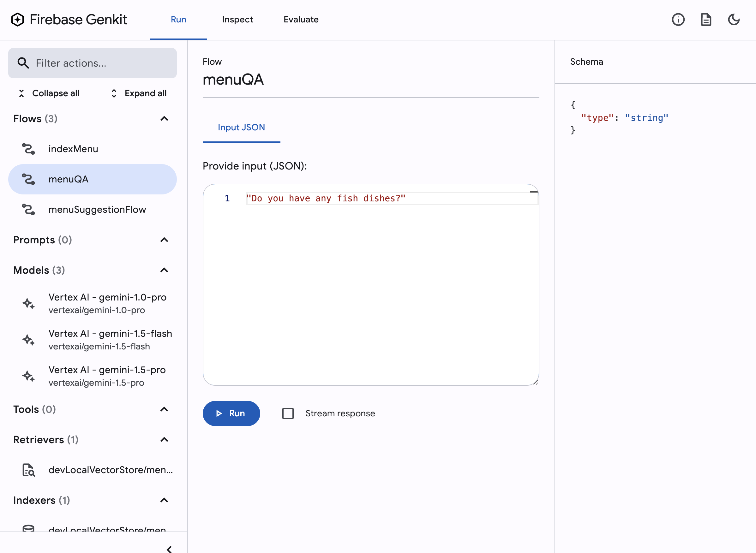Click the blue Run button

click(231, 413)
